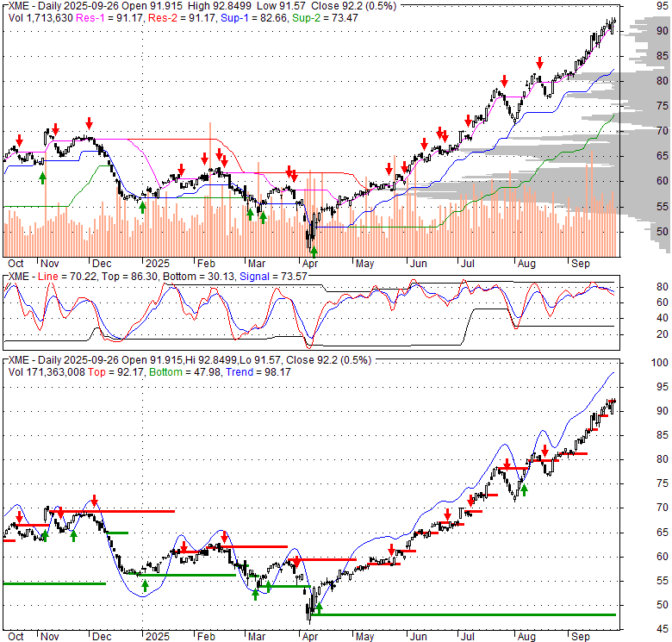Pick 'Jul' on the top chart time axis
The height and width of the screenshot is (642, 672).
pyautogui.click(x=468, y=264)
